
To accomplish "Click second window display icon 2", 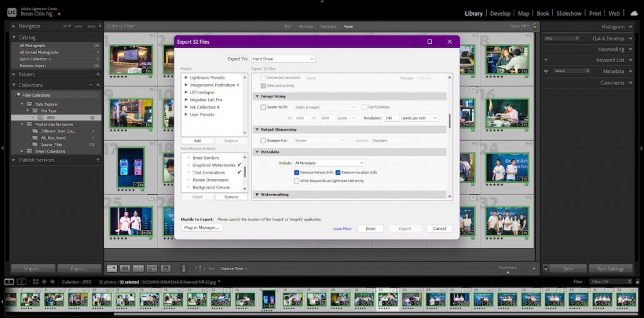I will tap(22, 282).
